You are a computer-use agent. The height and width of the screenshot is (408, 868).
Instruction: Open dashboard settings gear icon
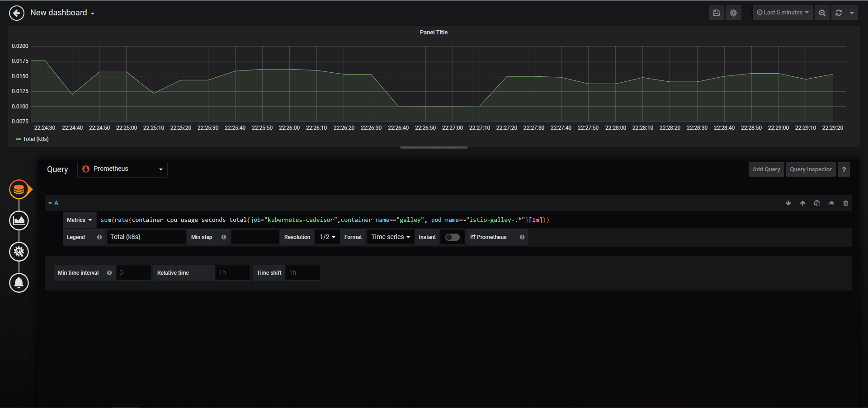coord(733,13)
